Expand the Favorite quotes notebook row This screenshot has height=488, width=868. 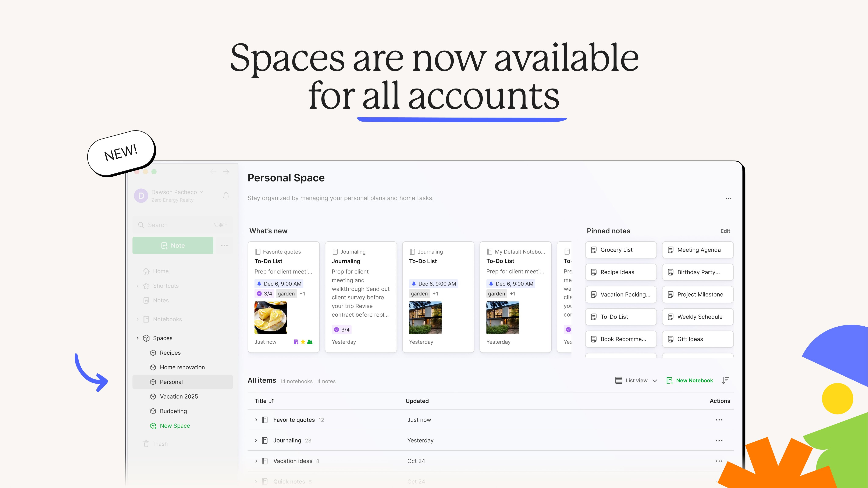pos(256,420)
